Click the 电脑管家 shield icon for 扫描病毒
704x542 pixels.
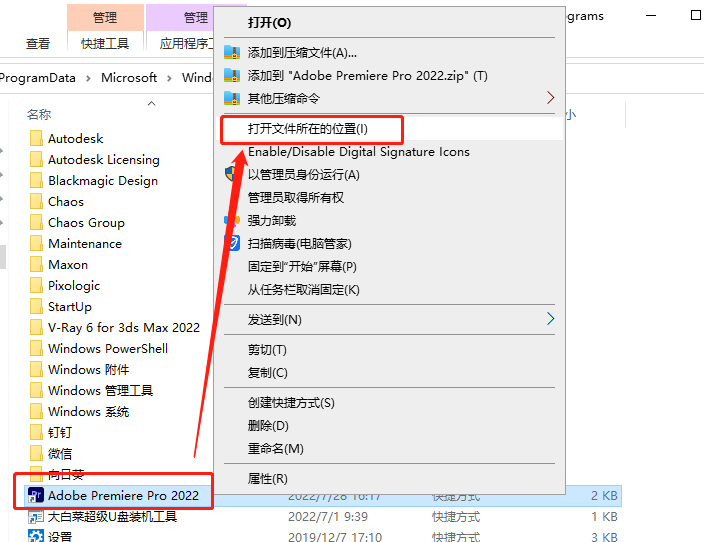pyautogui.click(x=234, y=243)
